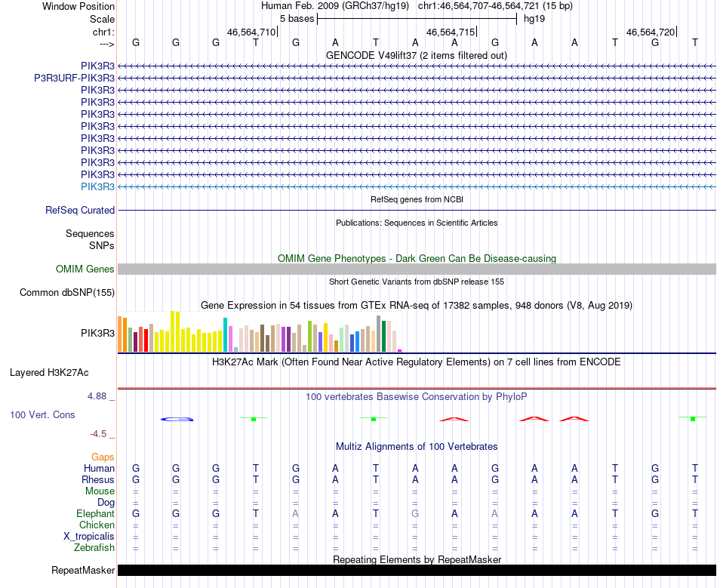Click the bright red GTEx bar
Viewport: 717px width, 588px height.
click(146, 340)
